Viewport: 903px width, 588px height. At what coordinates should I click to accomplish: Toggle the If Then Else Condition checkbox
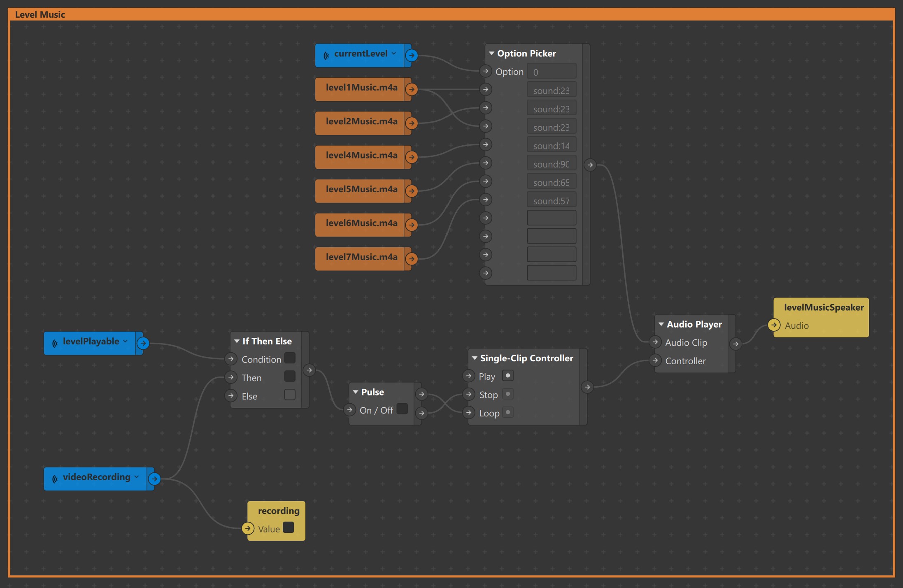coord(290,358)
